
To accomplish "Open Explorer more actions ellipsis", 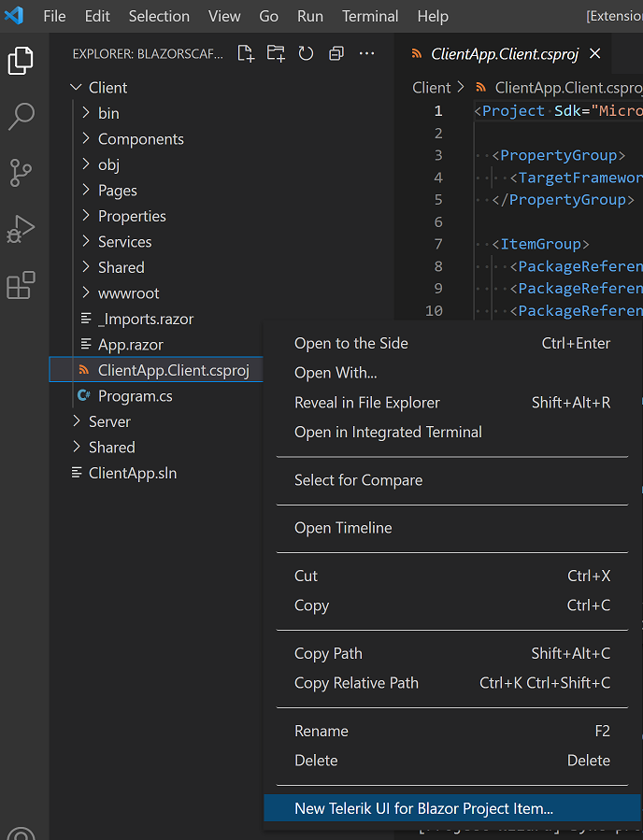I will [x=366, y=53].
